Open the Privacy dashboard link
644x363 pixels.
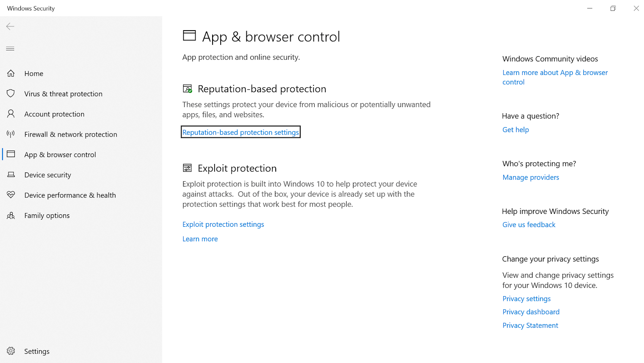click(530, 311)
